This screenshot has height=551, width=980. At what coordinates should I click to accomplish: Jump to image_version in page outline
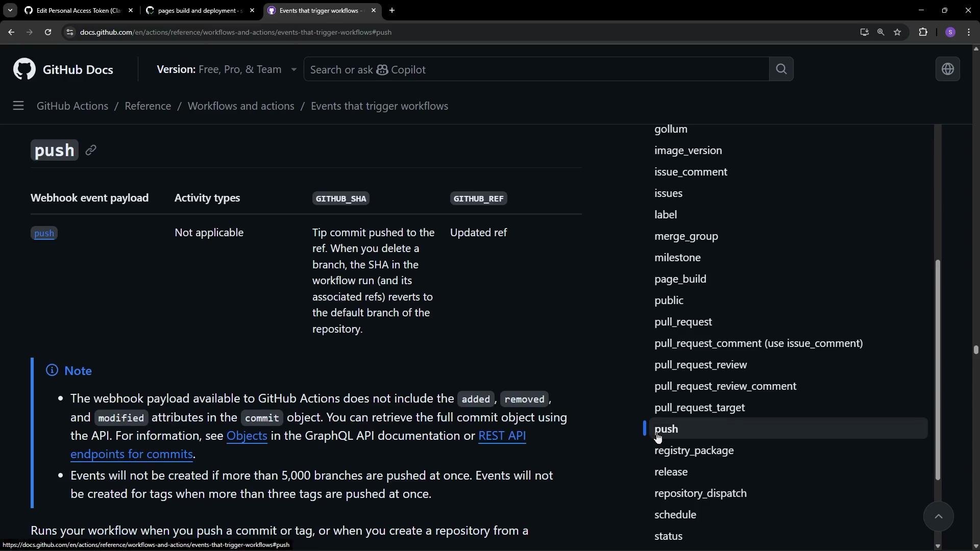tap(688, 151)
